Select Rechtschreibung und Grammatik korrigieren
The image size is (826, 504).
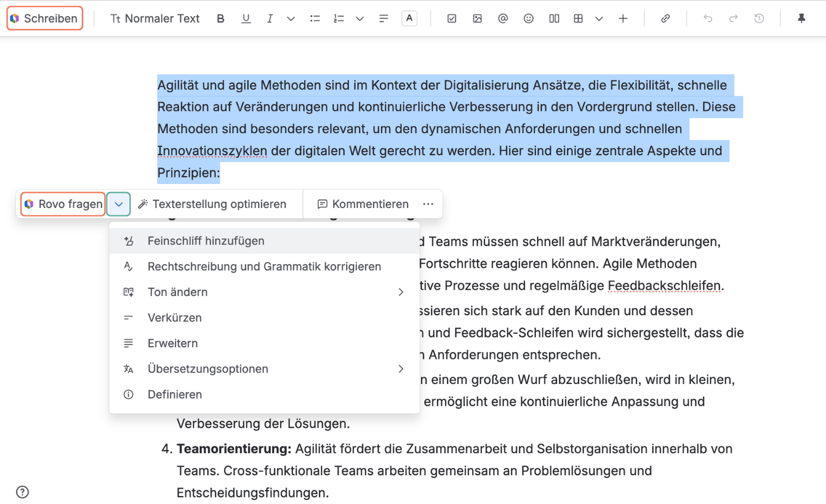coord(264,267)
